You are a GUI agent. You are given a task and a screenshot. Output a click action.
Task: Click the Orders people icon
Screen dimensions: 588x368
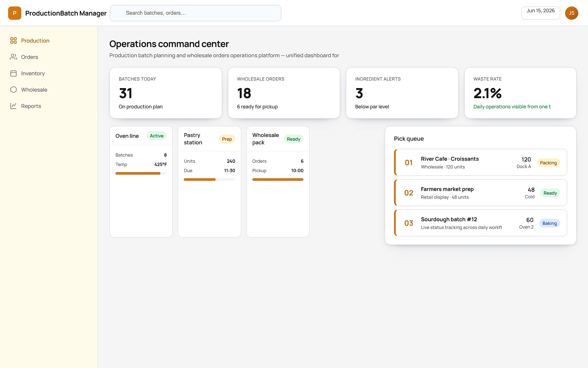point(13,57)
